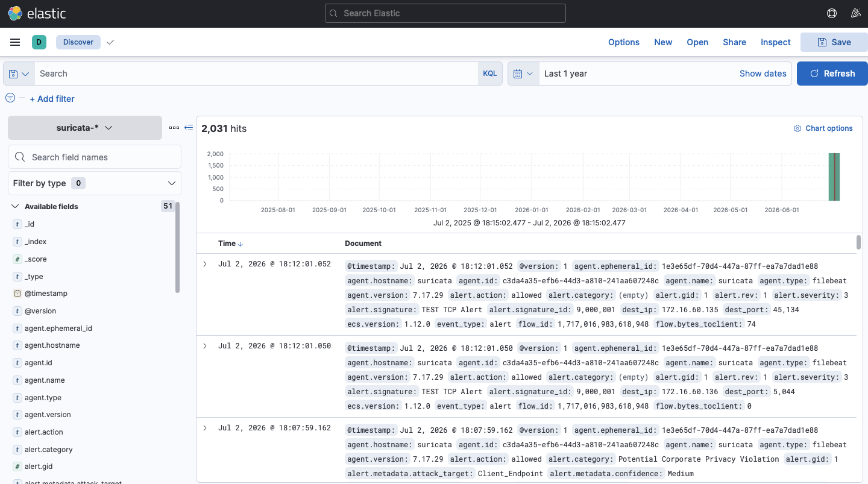Click checkmark next to Discover breadcrumb
Viewport: 868px width, 484px height.
[x=110, y=42]
